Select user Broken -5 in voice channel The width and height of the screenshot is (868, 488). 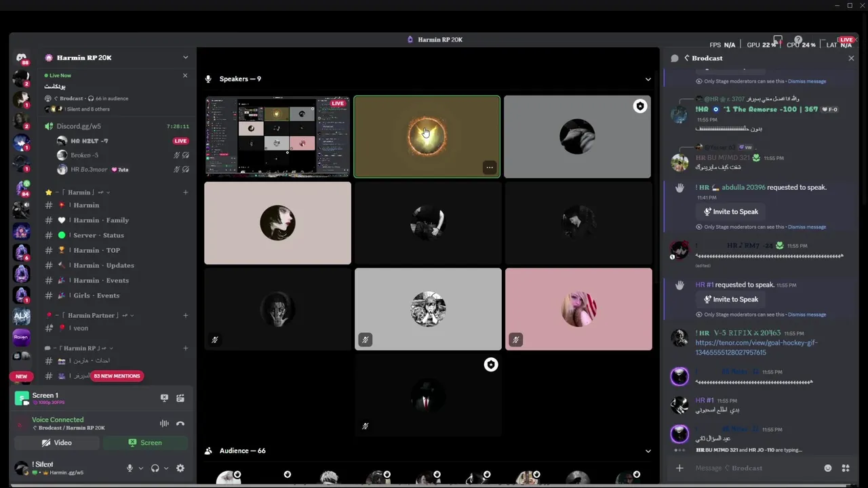pyautogui.click(x=84, y=155)
